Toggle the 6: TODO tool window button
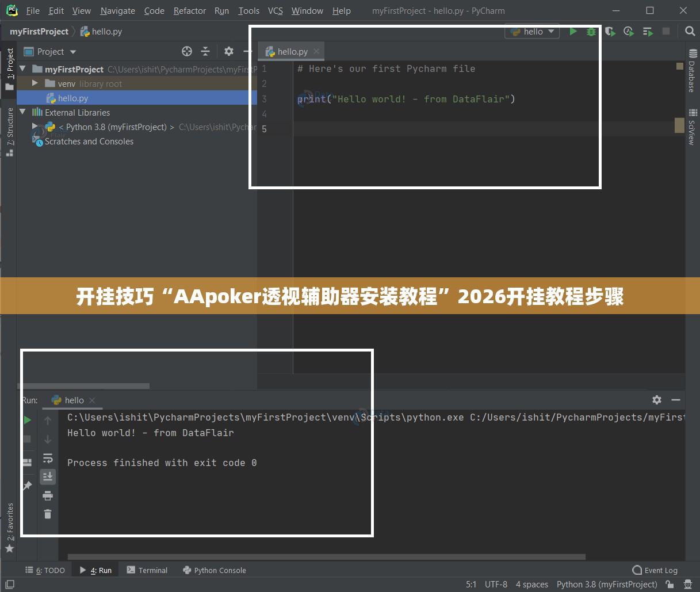The image size is (700, 592). pyautogui.click(x=45, y=570)
